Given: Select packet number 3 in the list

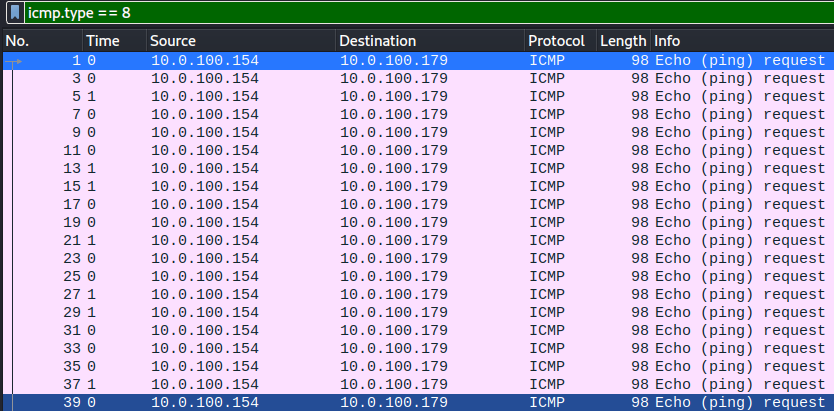Looking at the screenshot, I should (x=418, y=79).
